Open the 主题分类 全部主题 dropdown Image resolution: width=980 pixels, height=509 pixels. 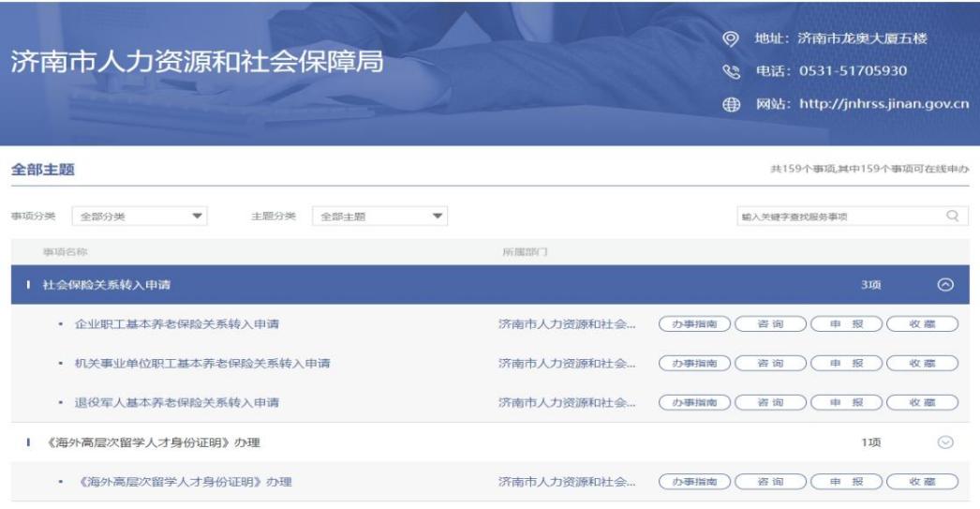pos(379,217)
